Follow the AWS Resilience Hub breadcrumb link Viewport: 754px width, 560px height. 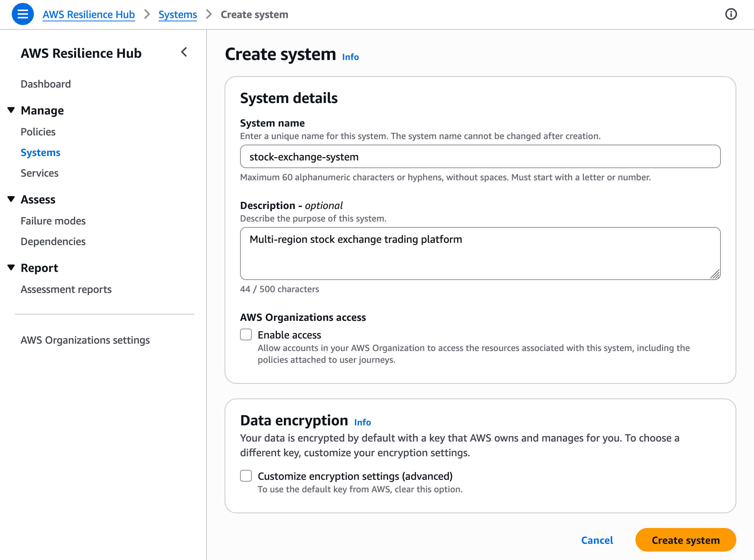tap(89, 14)
